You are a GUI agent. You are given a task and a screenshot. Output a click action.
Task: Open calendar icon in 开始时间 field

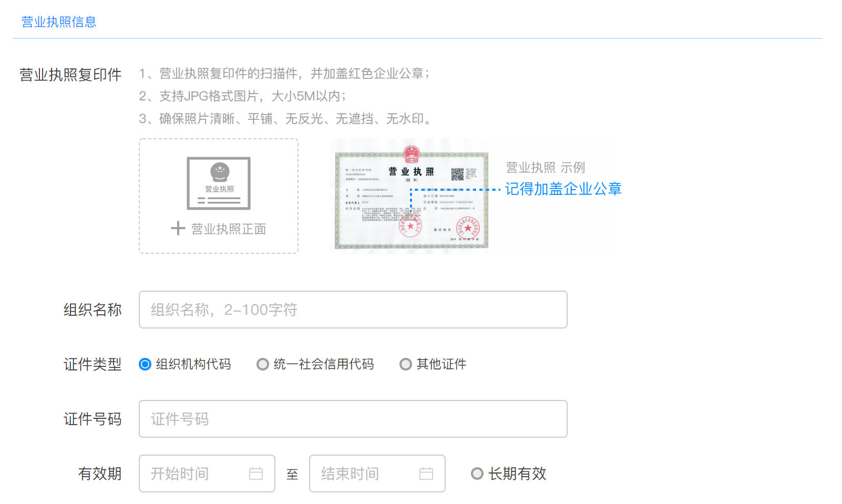[256, 474]
